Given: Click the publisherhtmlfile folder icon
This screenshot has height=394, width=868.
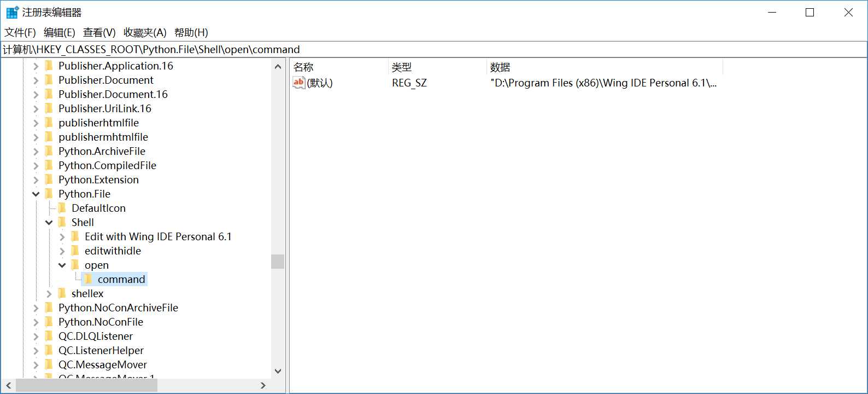Looking at the screenshot, I should (x=49, y=123).
